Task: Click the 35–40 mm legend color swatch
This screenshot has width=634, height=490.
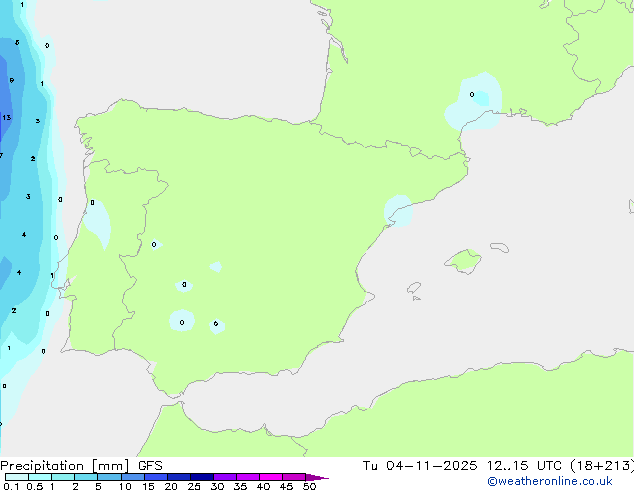Action: click(x=248, y=477)
